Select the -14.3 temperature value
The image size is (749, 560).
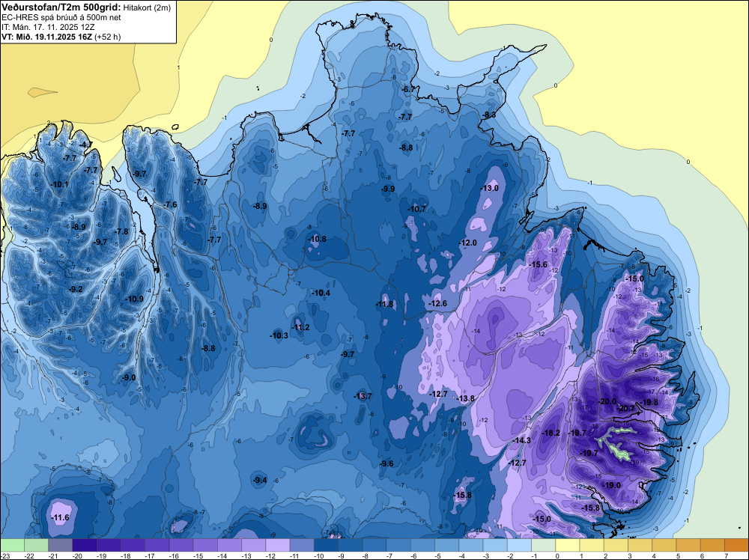pyautogui.click(x=521, y=440)
